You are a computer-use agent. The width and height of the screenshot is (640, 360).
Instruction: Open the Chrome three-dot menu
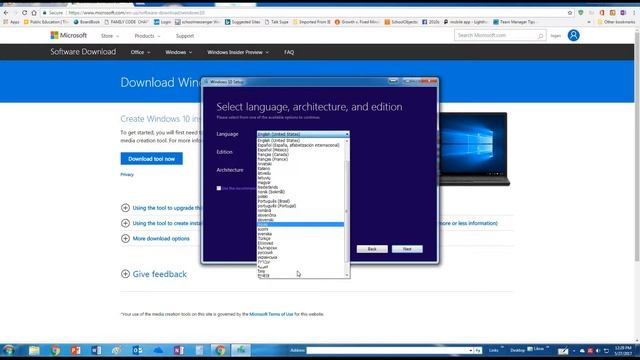point(634,13)
